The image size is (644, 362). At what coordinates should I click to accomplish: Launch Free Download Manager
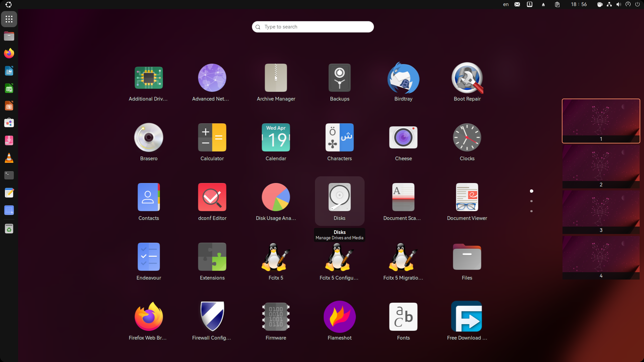(x=467, y=321)
